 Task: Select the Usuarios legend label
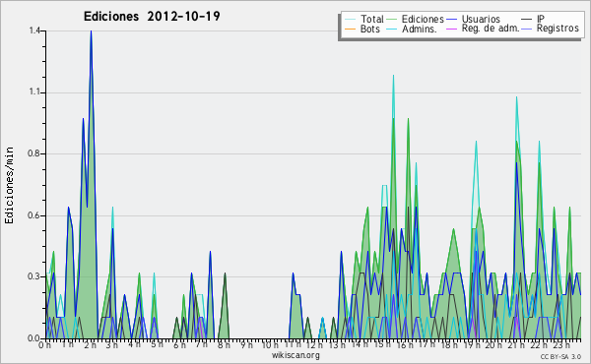pos(481,19)
